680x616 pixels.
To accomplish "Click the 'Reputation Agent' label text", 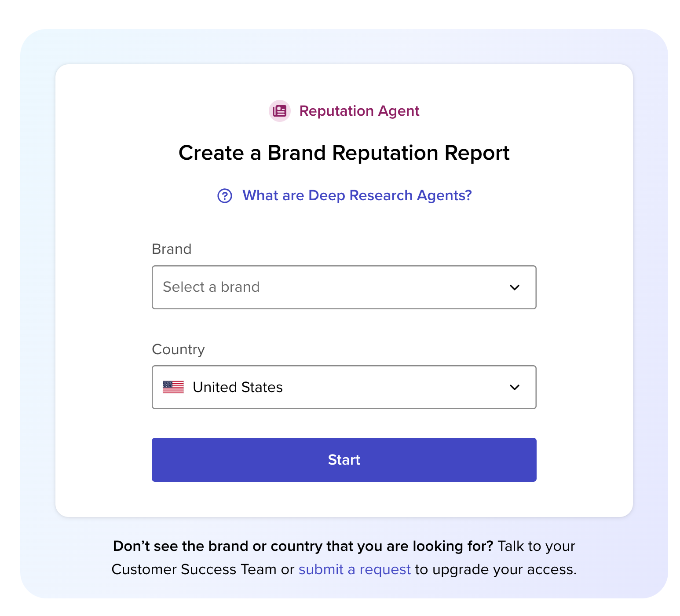I will pos(359,111).
